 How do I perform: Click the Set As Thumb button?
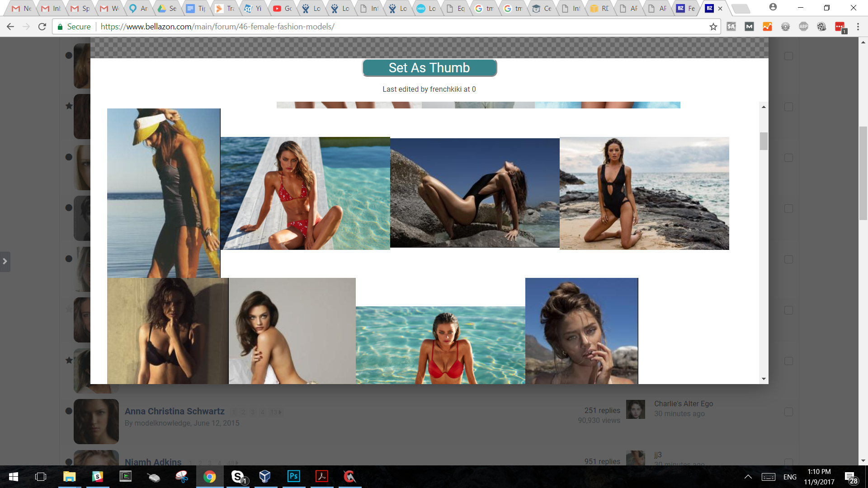coord(429,68)
